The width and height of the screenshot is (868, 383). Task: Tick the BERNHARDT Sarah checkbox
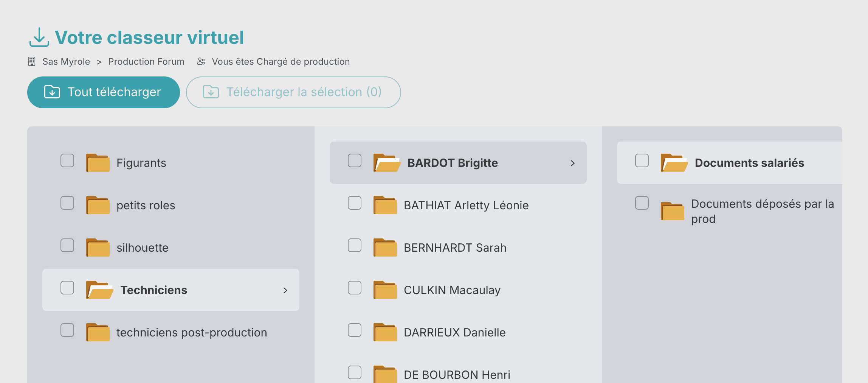coord(355,245)
